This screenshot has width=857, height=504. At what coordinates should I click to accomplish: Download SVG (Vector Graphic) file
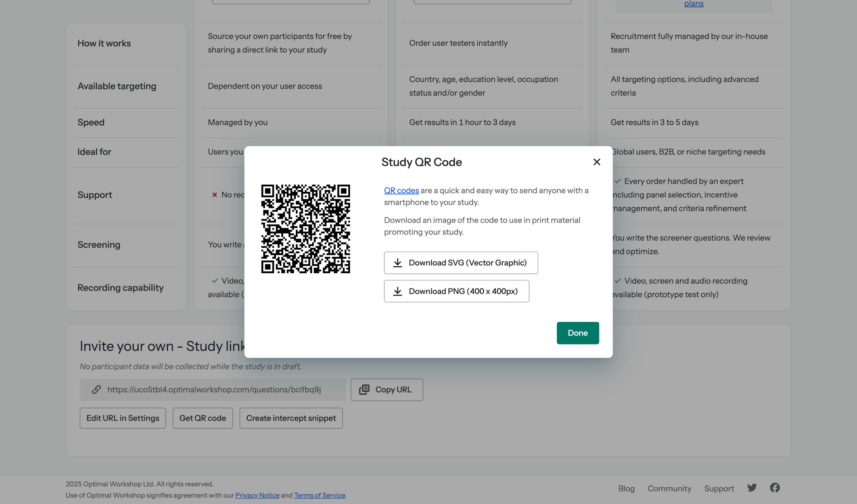tap(461, 263)
